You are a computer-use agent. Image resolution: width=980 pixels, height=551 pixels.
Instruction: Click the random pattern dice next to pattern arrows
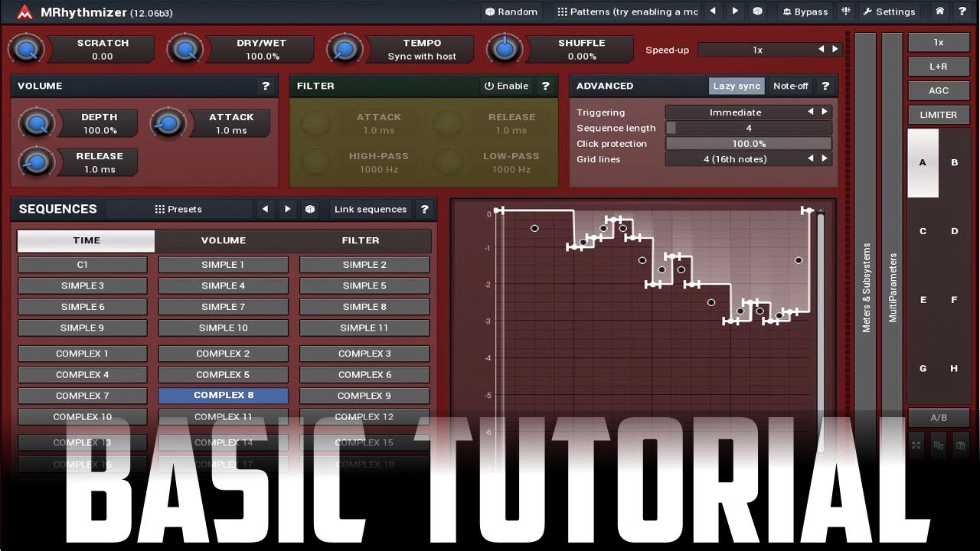(x=757, y=11)
